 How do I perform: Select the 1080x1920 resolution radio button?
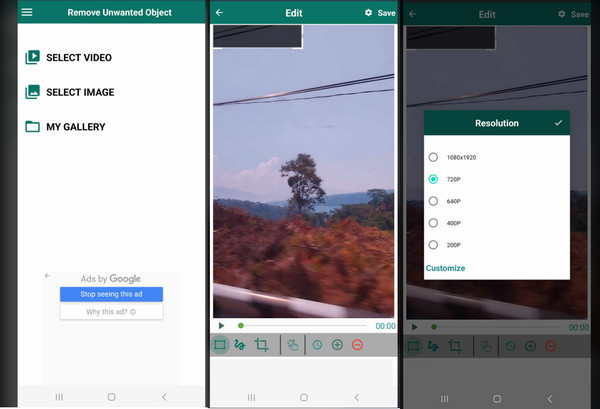433,157
